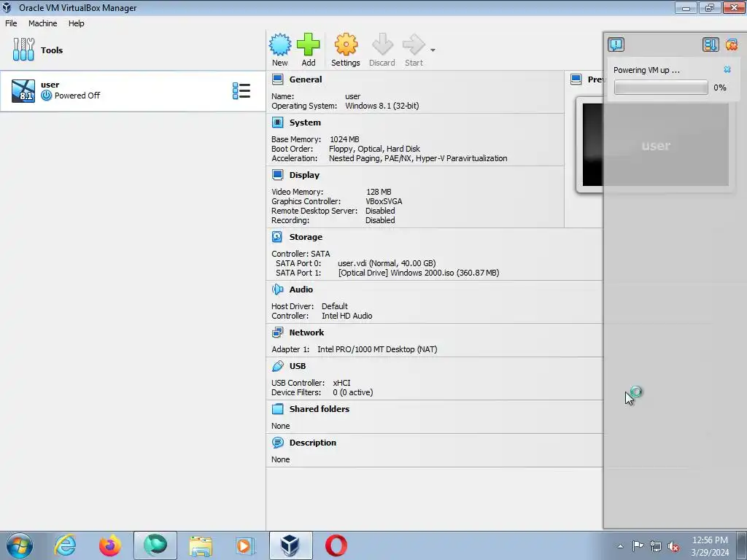
Task: Open VM Settings gear icon
Action: point(345,44)
